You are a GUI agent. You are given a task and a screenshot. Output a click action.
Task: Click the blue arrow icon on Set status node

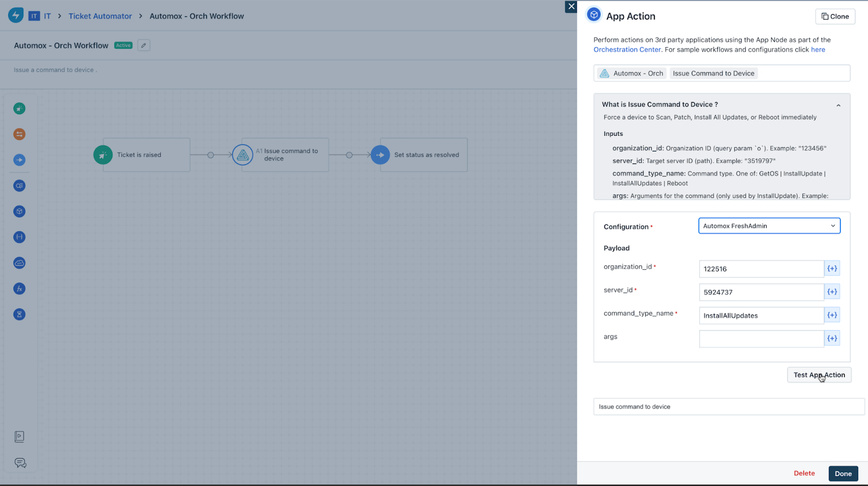pos(380,155)
